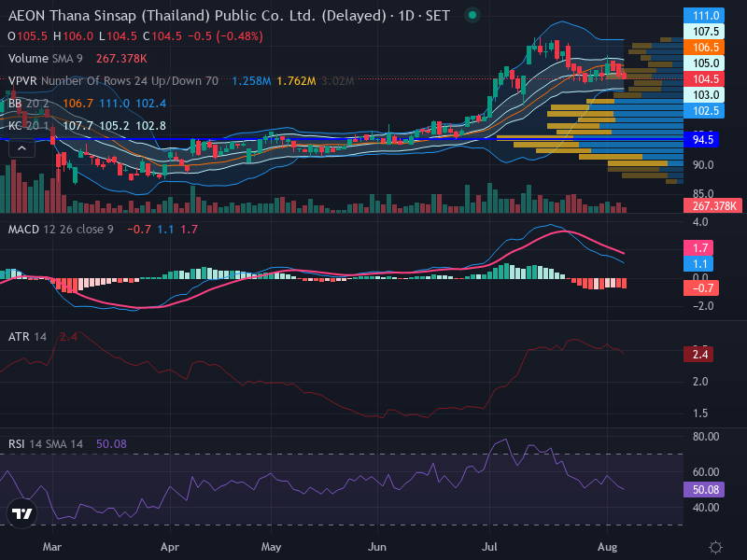Select the Volume SMA 9 indicator legend

pyautogui.click(x=45, y=59)
